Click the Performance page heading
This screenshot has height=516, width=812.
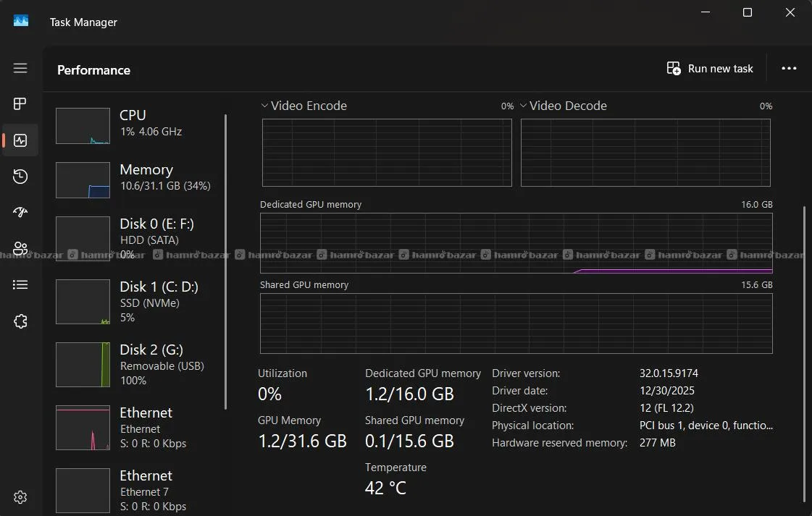(93, 70)
